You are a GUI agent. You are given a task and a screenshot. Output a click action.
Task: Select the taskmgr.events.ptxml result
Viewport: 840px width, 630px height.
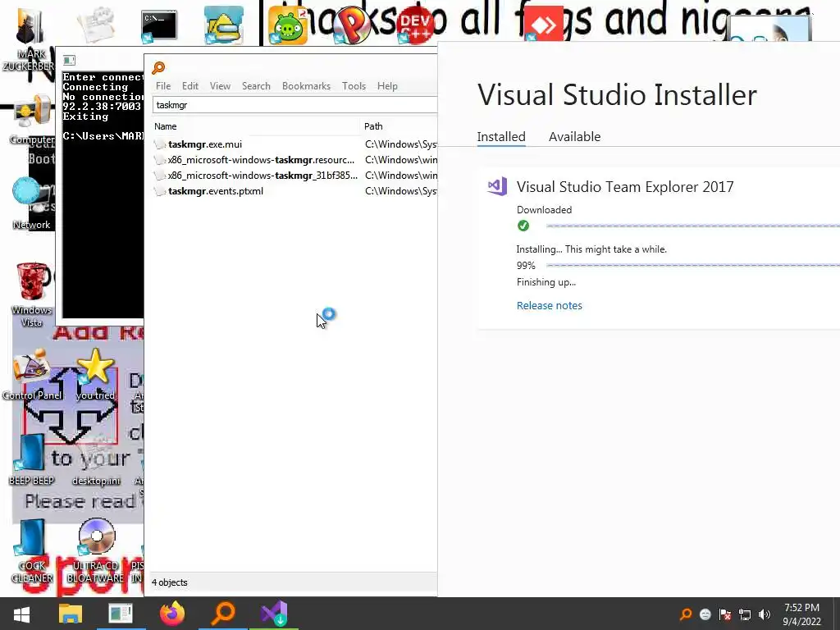[294, 190]
